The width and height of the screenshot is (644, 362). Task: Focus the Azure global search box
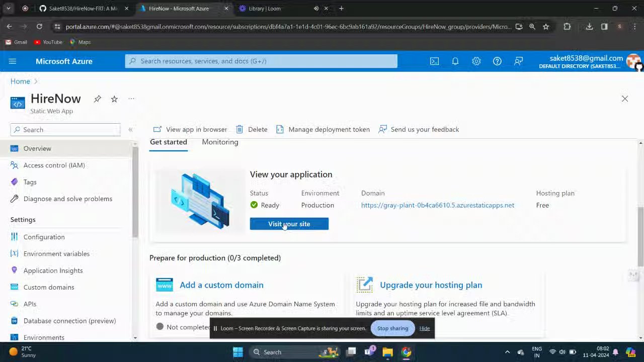pos(261,61)
